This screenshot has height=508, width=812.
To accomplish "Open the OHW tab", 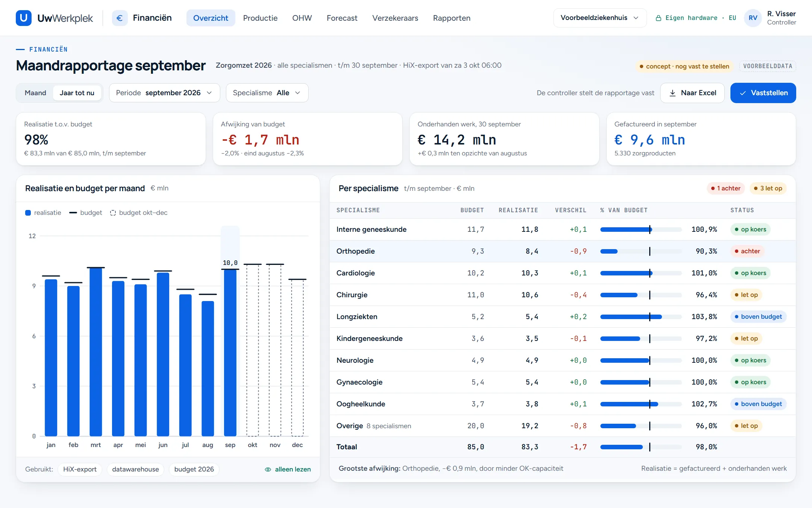I will 302,18.
